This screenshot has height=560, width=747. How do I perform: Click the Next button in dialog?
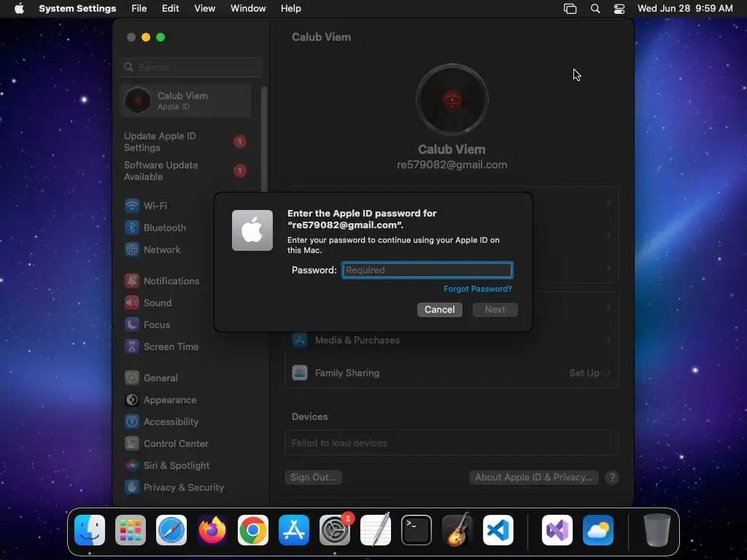495,309
